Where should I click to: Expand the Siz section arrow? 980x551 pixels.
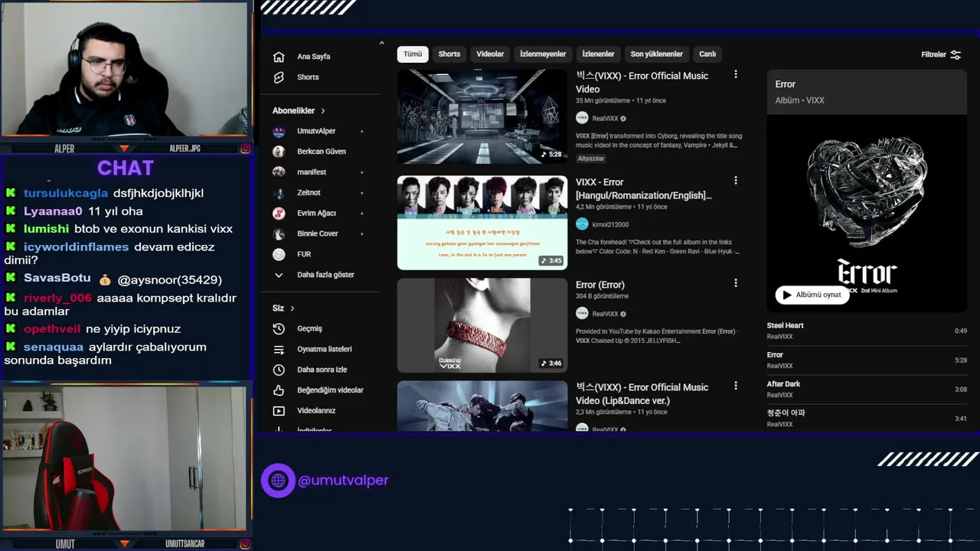pyautogui.click(x=292, y=308)
